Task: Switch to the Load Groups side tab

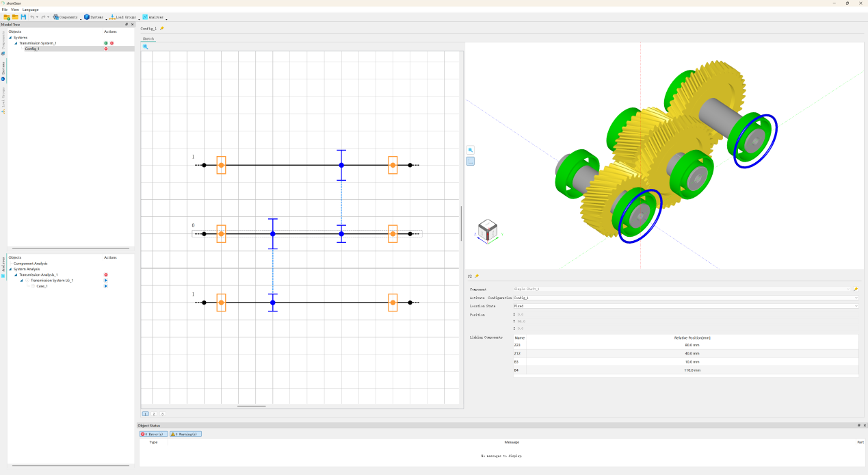Action: [x=3, y=99]
